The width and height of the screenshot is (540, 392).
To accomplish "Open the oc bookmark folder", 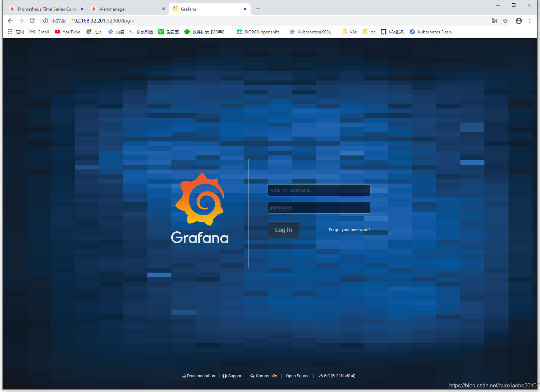I will (369, 32).
